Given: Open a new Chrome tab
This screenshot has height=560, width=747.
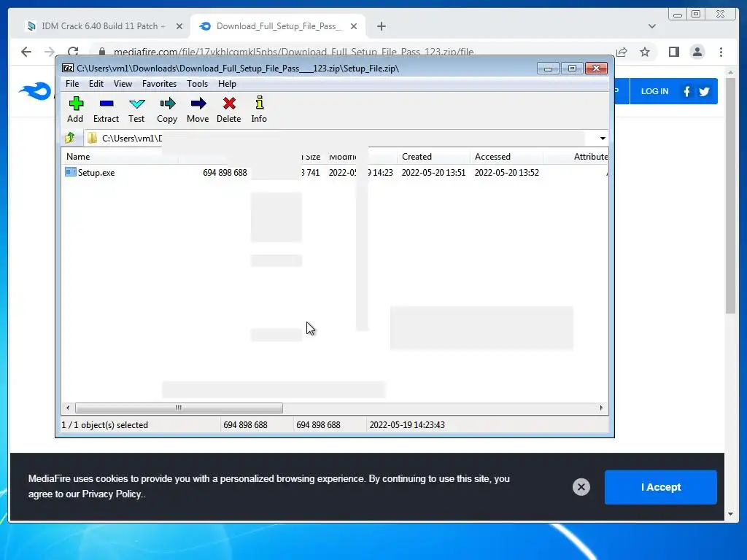Looking at the screenshot, I should click(382, 26).
